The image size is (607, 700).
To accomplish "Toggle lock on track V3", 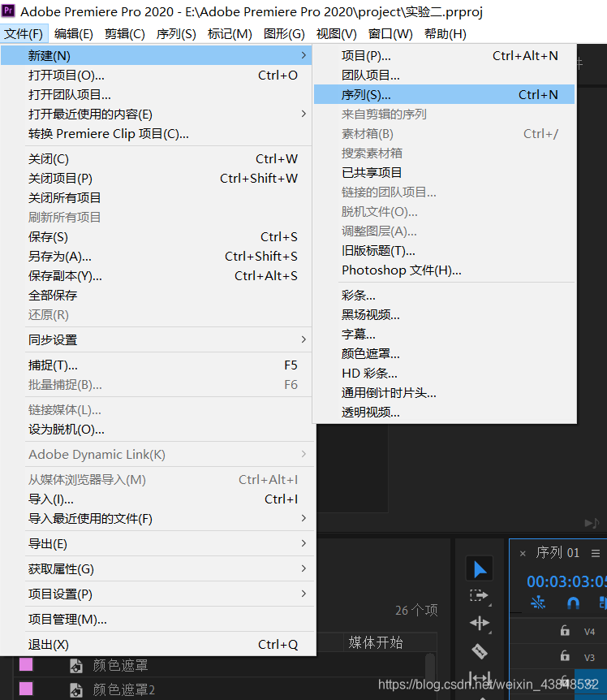I will 565,656.
